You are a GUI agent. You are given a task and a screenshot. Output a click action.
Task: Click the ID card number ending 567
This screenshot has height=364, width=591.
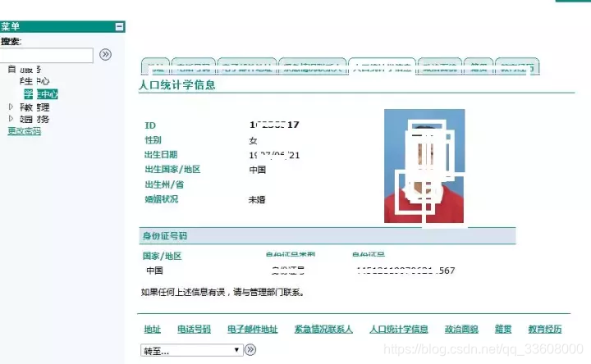tap(405, 271)
